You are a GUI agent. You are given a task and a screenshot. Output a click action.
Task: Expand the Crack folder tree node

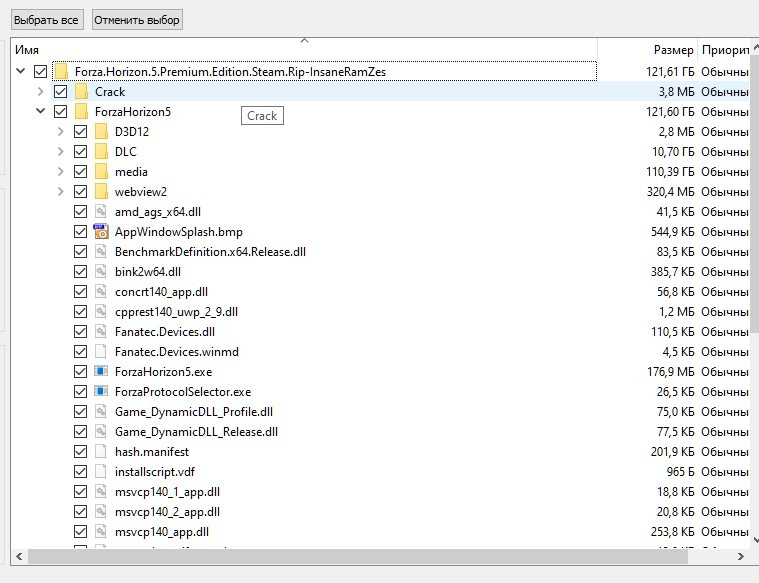(40, 92)
